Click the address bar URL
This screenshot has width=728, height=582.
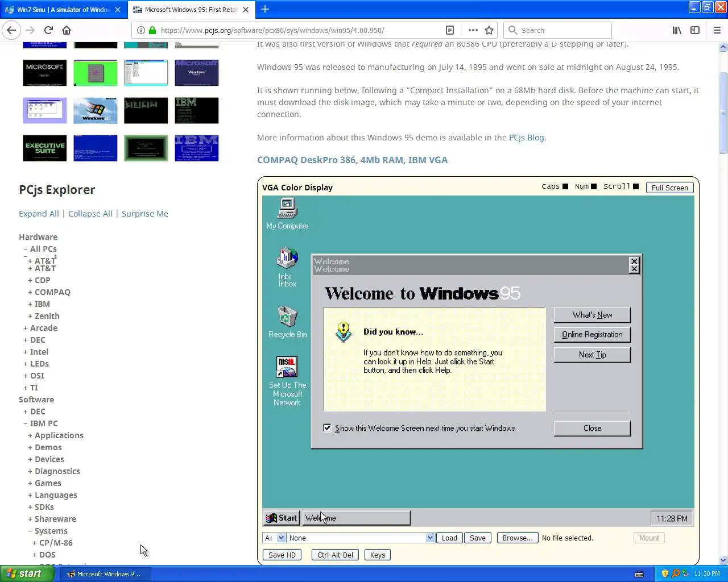272,30
